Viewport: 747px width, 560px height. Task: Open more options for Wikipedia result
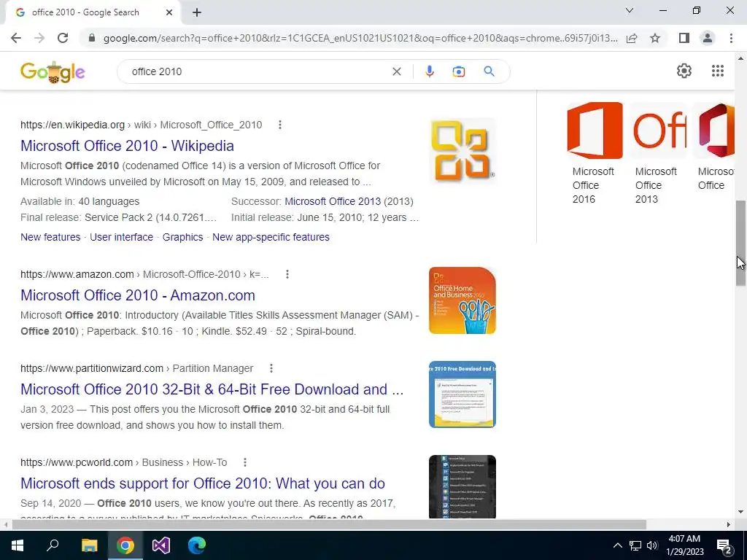click(280, 125)
